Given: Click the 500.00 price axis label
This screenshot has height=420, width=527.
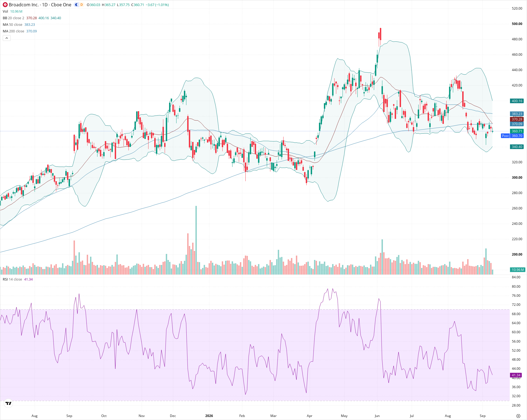Looking at the screenshot, I should [517, 24].
